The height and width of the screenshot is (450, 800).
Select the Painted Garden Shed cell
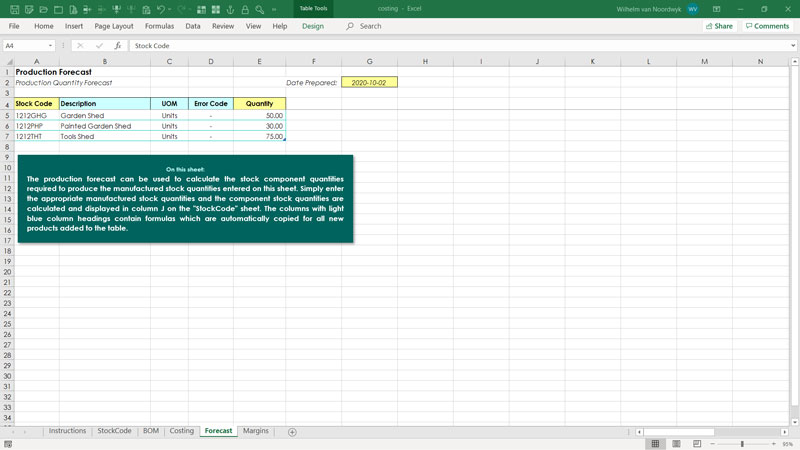pyautogui.click(x=105, y=126)
